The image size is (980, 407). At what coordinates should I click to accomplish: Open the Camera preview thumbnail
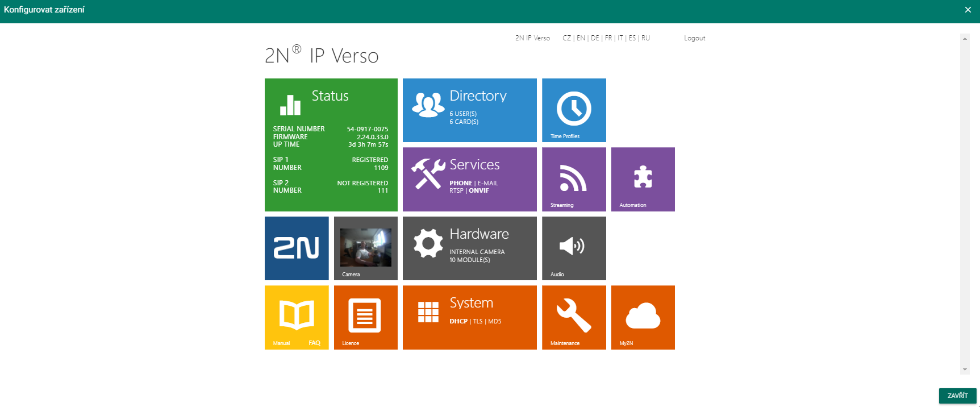(366, 247)
